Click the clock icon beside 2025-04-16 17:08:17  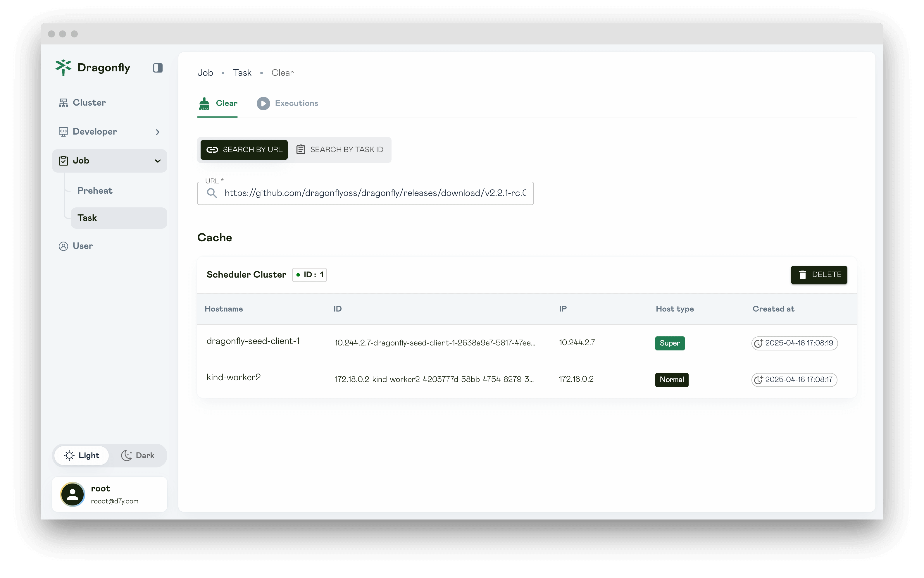(758, 380)
